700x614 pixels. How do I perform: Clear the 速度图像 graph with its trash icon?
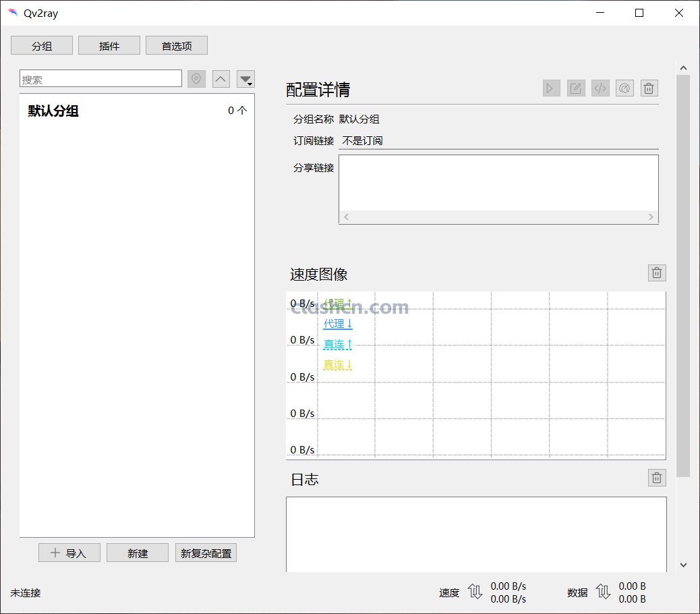[657, 273]
